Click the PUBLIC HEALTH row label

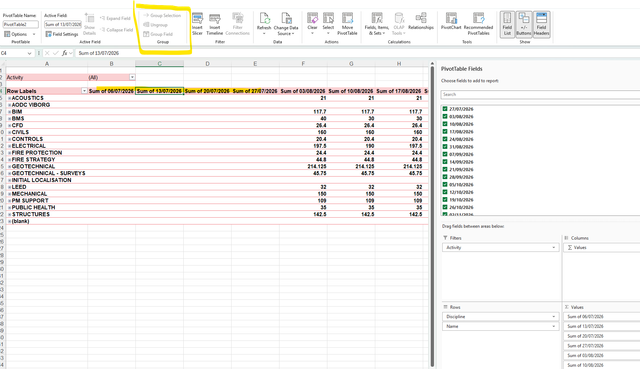[x=33, y=208]
